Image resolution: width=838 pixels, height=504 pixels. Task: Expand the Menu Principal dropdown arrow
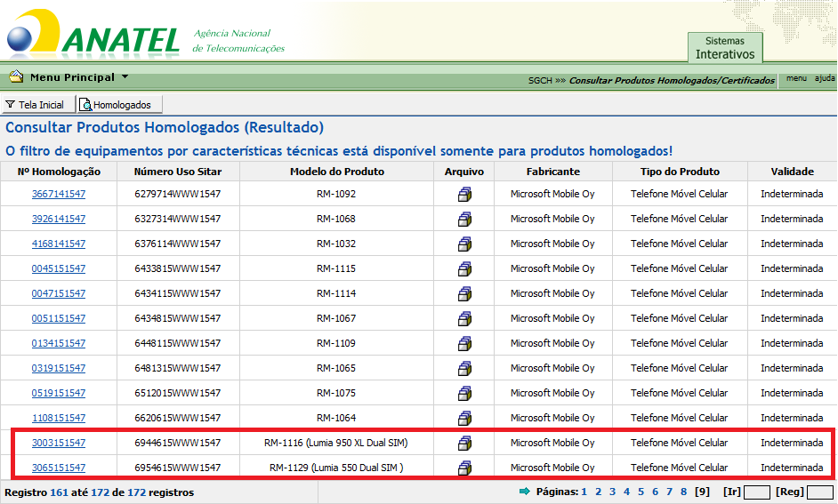pyautogui.click(x=125, y=76)
